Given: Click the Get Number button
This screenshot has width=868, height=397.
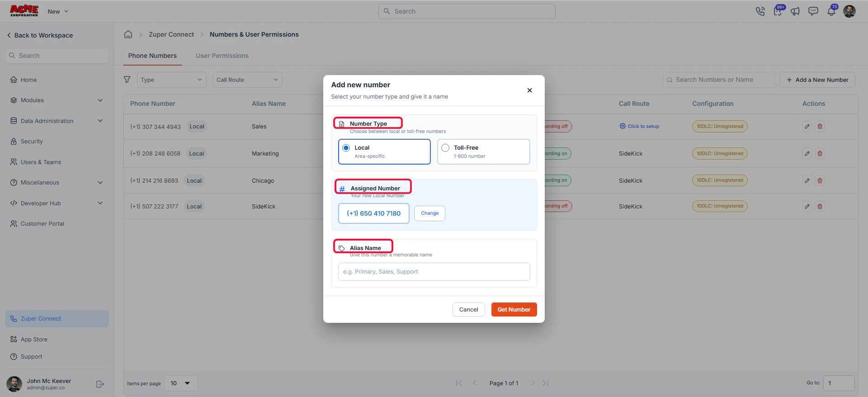Looking at the screenshot, I should [x=514, y=310].
